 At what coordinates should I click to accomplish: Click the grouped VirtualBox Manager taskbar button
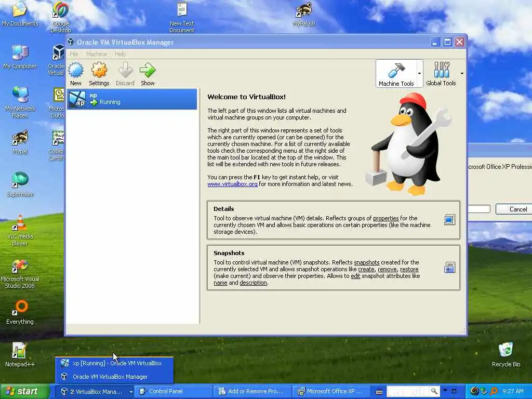95,392
